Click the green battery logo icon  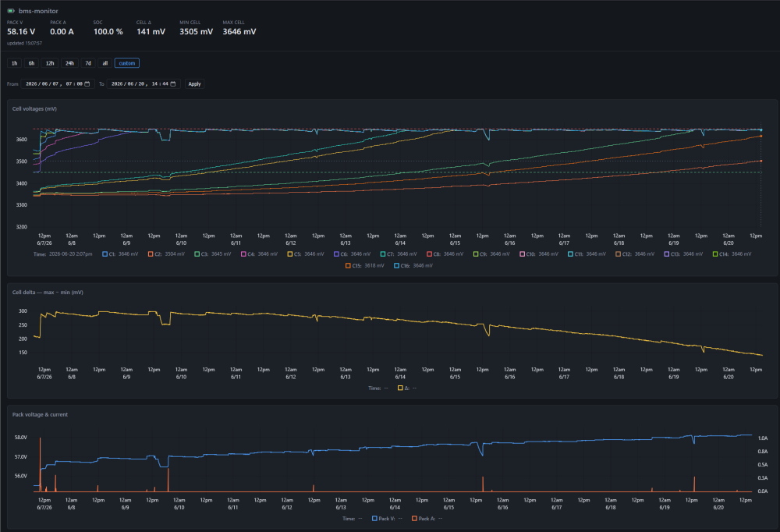click(x=11, y=10)
